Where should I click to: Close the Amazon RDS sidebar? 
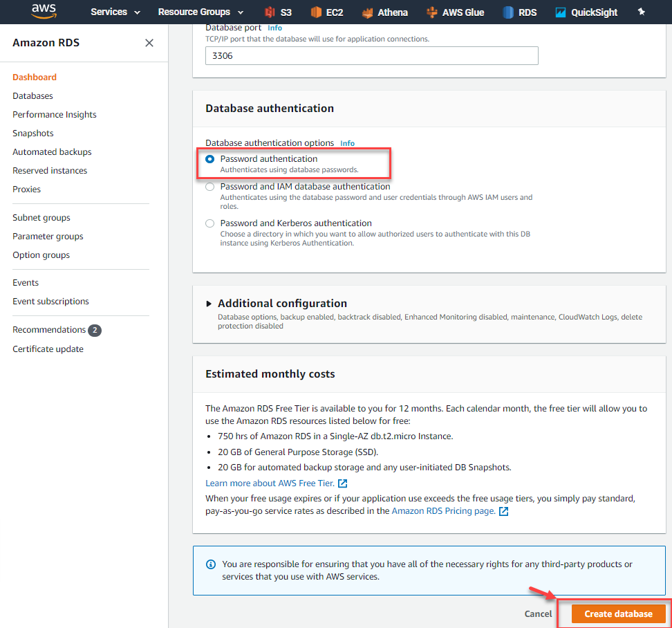tap(149, 43)
